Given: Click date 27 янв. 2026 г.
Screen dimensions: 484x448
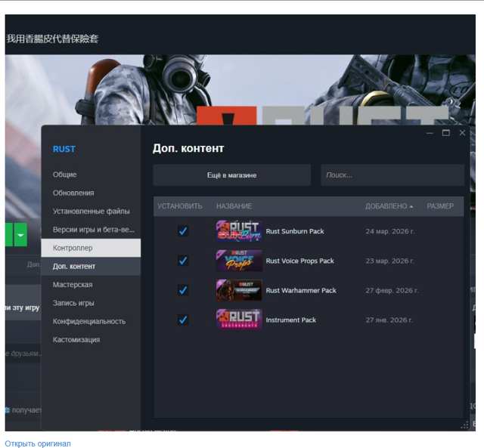Looking at the screenshot, I should coord(389,320).
